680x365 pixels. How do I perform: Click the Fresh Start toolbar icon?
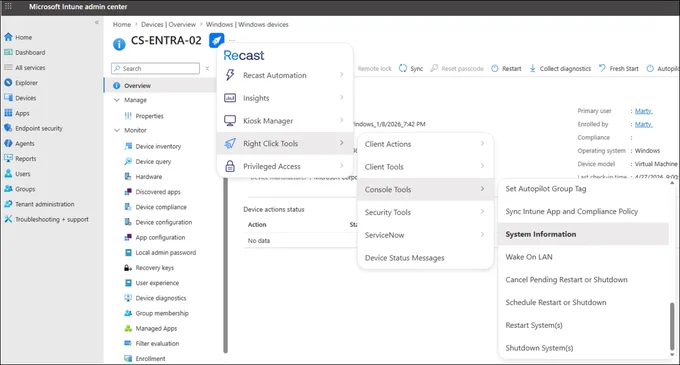(602, 68)
